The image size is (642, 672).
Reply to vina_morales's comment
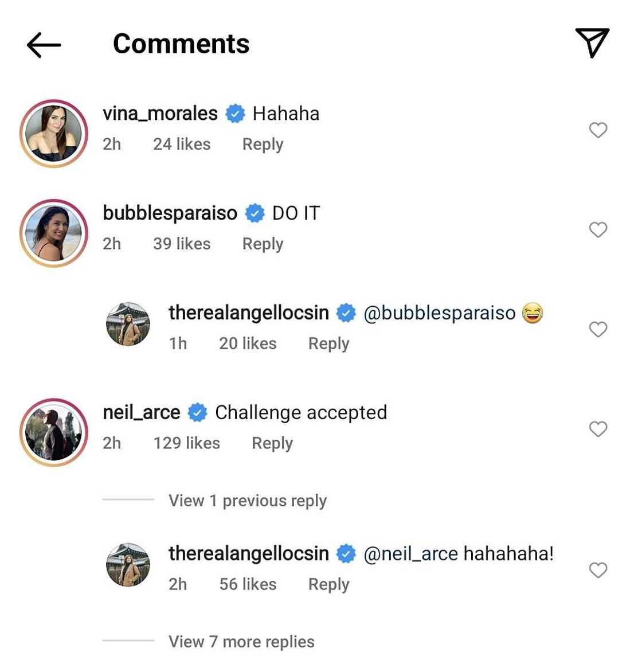point(263,144)
